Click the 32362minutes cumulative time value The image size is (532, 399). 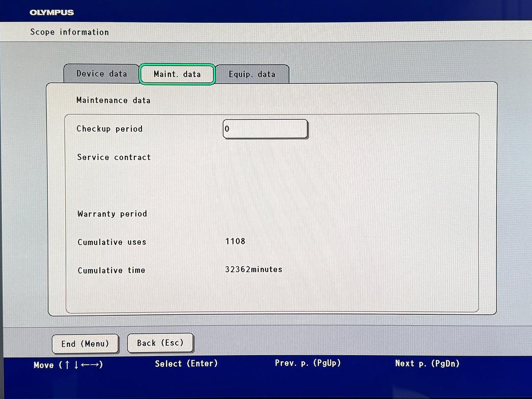point(254,269)
